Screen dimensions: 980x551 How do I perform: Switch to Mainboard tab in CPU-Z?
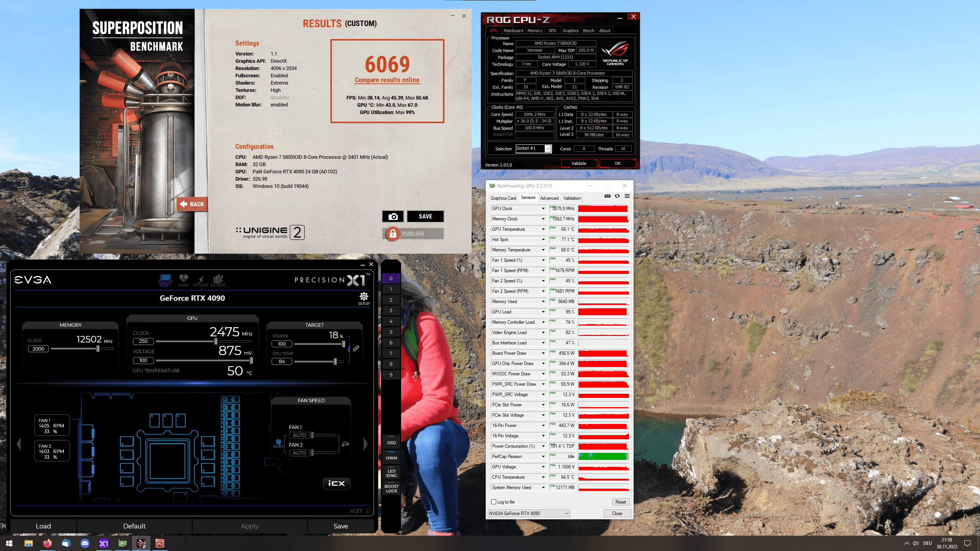click(x=513, y=31)
